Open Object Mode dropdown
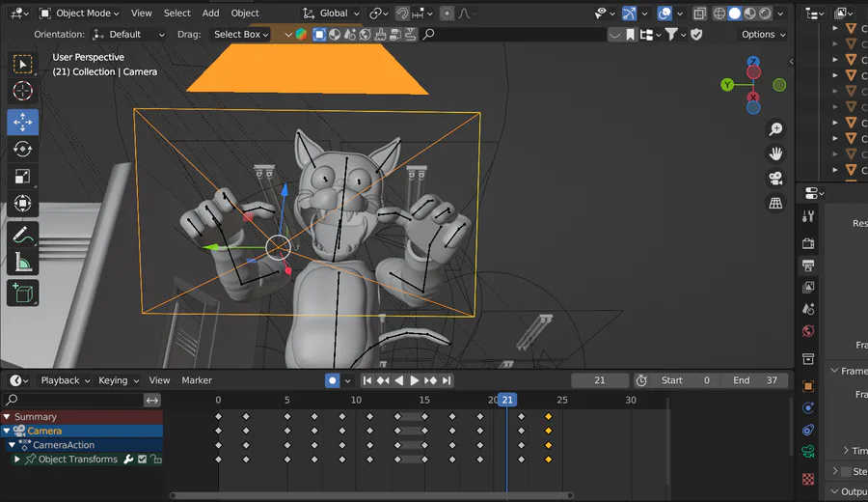 [80, 14]
